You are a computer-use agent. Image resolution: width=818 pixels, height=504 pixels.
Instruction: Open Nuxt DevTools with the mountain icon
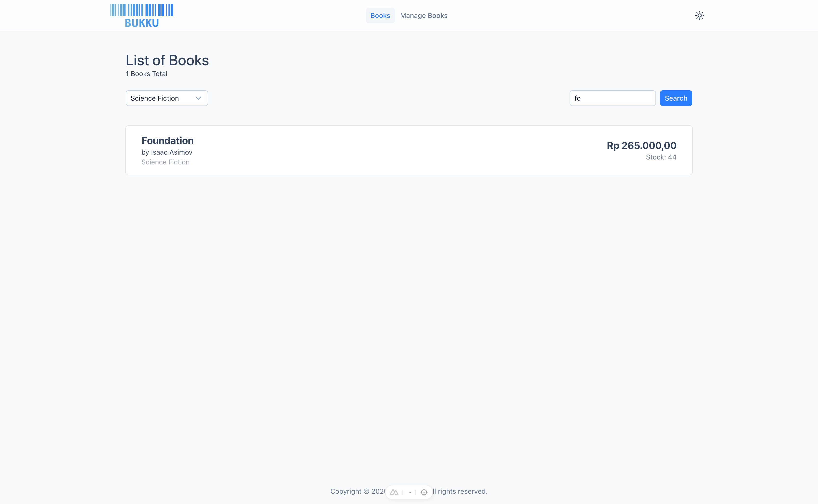[x=394, y=492]
